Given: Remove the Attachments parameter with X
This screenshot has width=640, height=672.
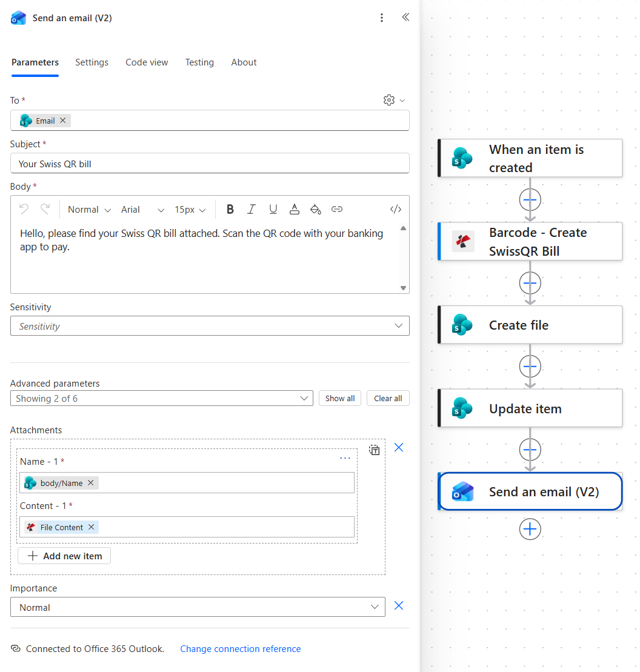Looking at the screenshot, I should (x=399, y=447).
